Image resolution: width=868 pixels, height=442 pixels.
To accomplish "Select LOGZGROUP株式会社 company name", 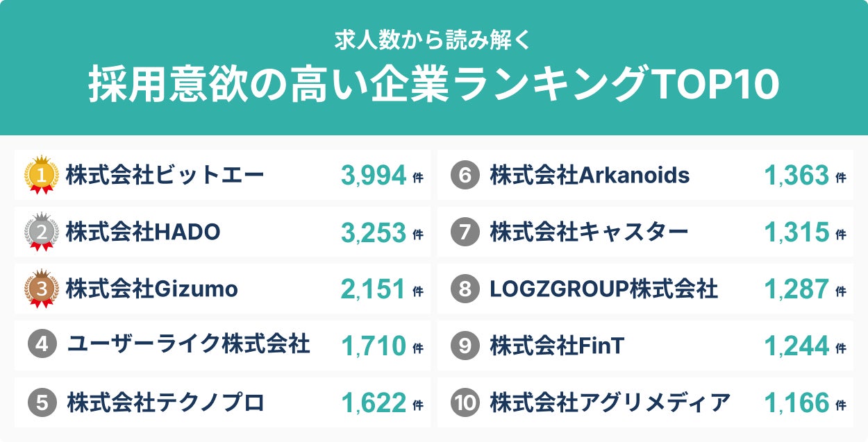I will (603, 289).
